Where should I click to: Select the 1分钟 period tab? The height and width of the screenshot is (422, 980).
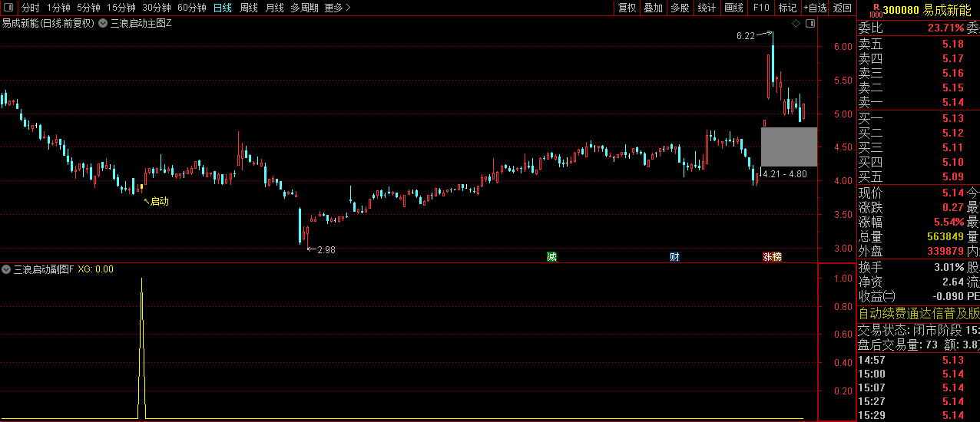click(58, 8)
